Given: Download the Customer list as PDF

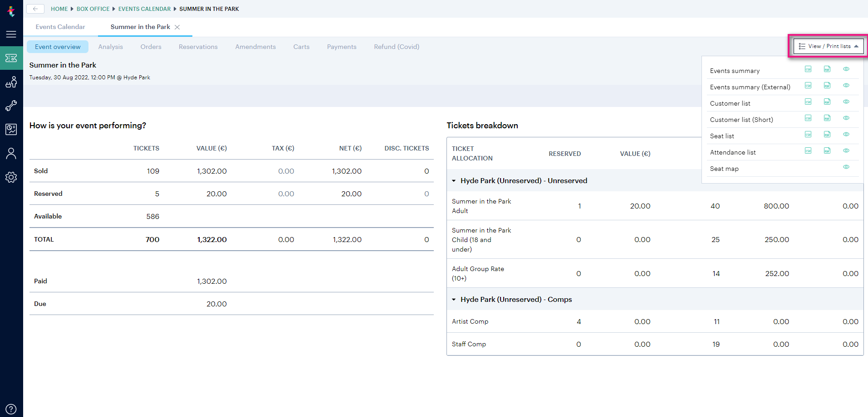Looking at the screenshot, I should (827, 102).
